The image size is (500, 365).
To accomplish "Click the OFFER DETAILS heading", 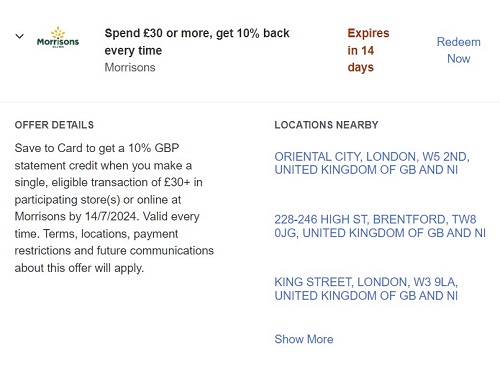I will point(54,125).
